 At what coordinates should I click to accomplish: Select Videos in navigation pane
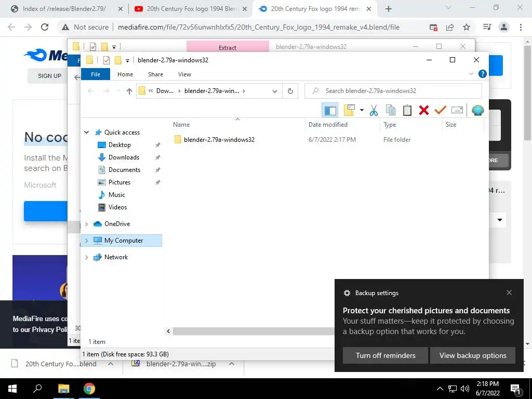tap(117, 207)
